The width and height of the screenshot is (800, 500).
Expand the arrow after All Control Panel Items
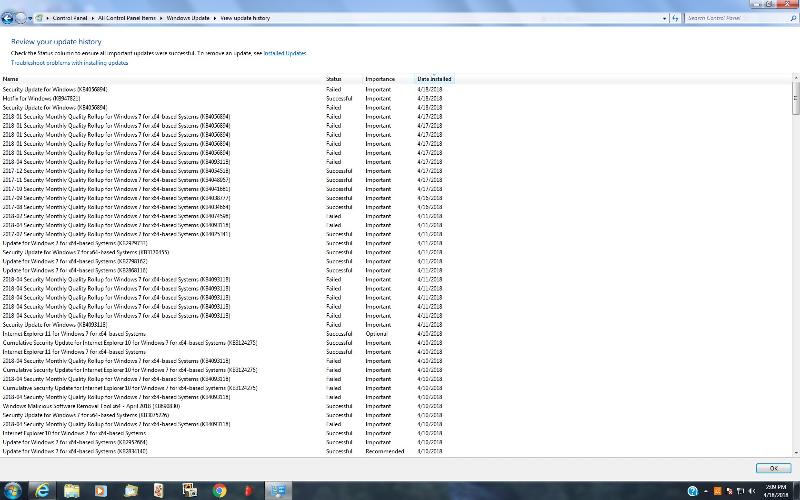161,18
